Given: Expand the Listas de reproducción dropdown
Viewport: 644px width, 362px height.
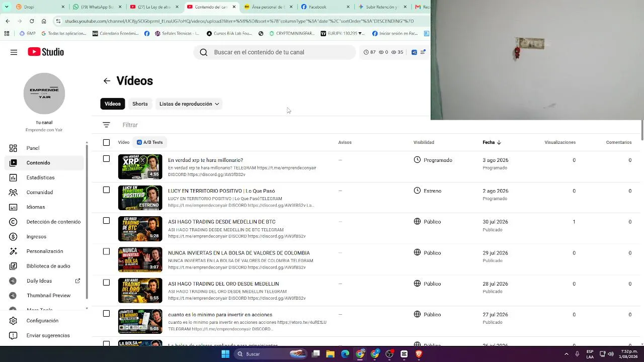Looking at the screenshot, I should (x=189, y=104).
